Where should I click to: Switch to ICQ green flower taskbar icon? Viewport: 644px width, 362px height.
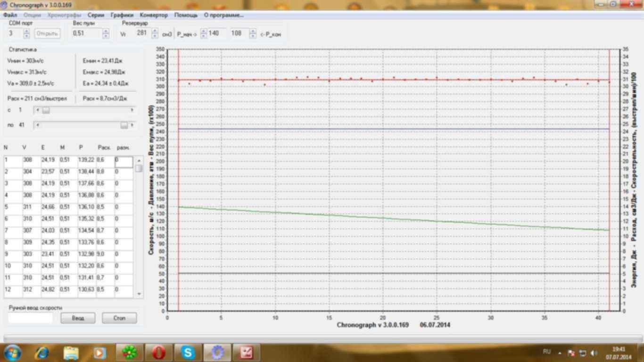coord(129,352)
